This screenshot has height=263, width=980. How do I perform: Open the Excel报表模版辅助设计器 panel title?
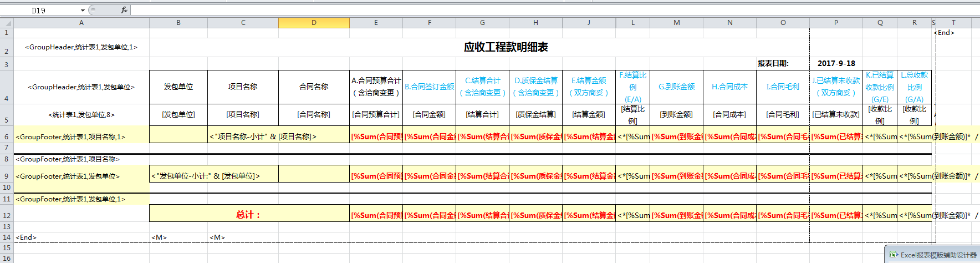click(938, 255)
